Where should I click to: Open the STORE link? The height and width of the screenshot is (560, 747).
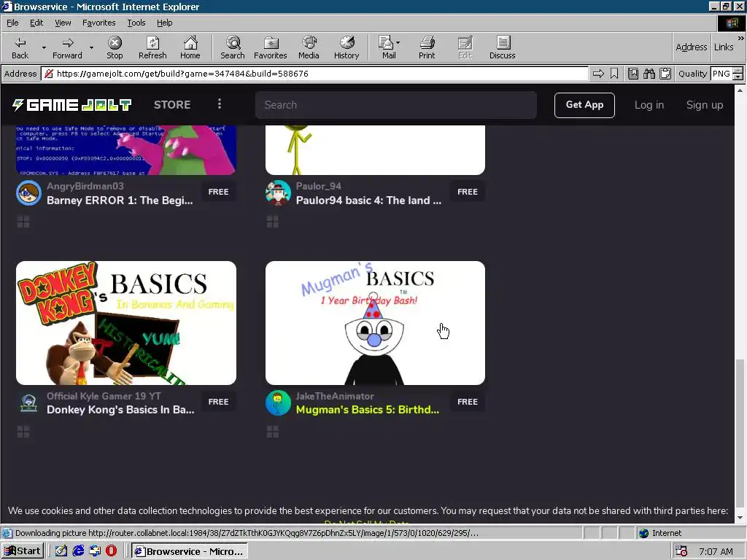pos(172,105)
